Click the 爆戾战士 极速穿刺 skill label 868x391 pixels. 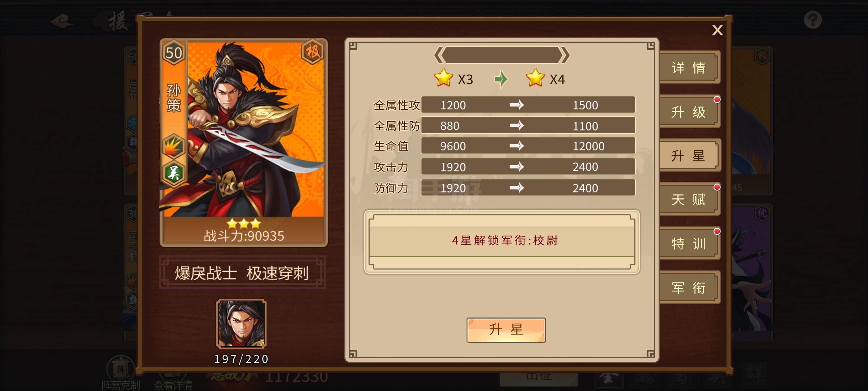[242, 273]
